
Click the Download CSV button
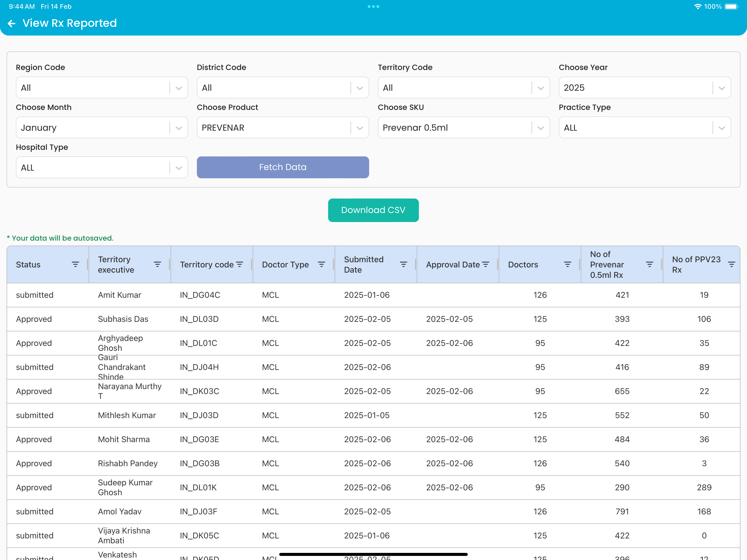point(373,210)
